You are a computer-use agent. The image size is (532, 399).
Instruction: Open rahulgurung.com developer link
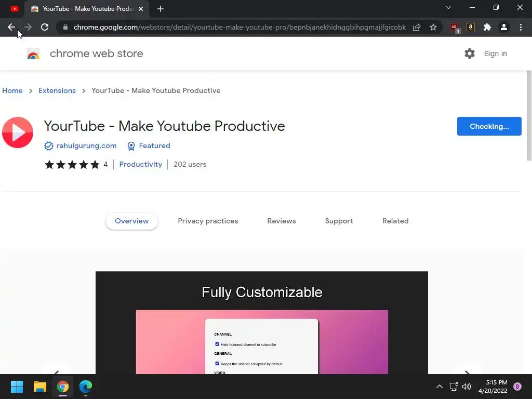point(87,145)
